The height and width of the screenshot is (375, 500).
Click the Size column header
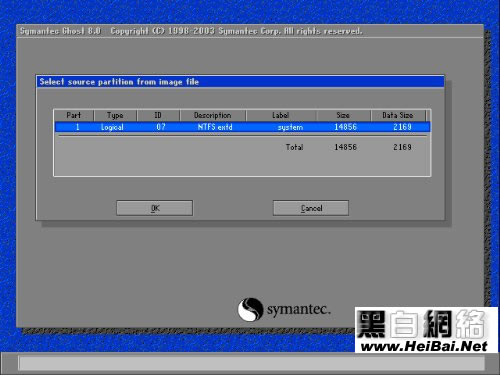pyautogui.click(x=343, y=115)
